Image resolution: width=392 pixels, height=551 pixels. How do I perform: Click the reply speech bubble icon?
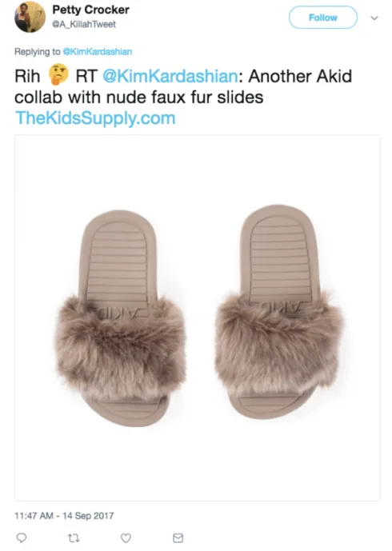[x=22, y=537]
